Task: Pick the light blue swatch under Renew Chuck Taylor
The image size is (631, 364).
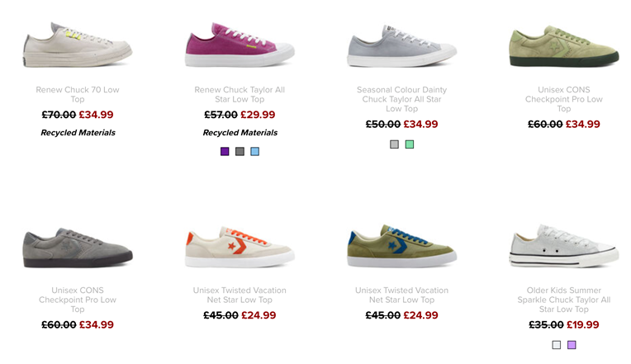Action: click(x=254, y=151)
